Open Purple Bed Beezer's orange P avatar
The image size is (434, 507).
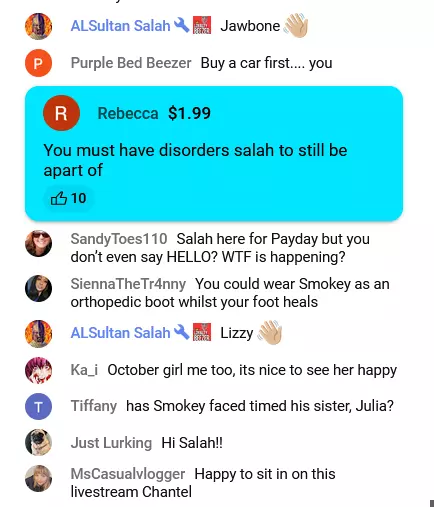pyautogui.click(x=38, y=63)
